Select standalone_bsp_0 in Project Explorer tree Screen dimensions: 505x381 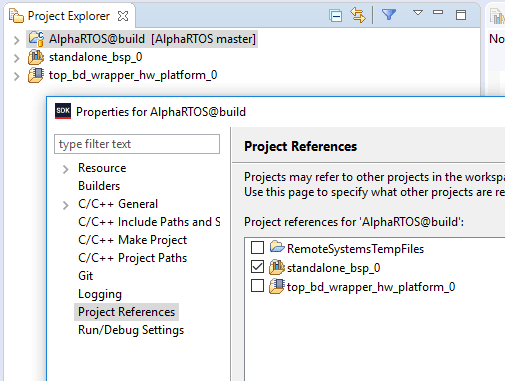pyautogui.click(x=96, y=57)
